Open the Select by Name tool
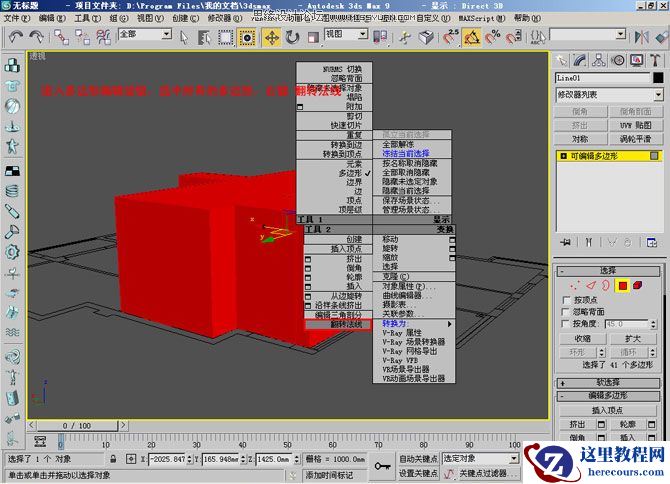 click(x=204, y=38)
